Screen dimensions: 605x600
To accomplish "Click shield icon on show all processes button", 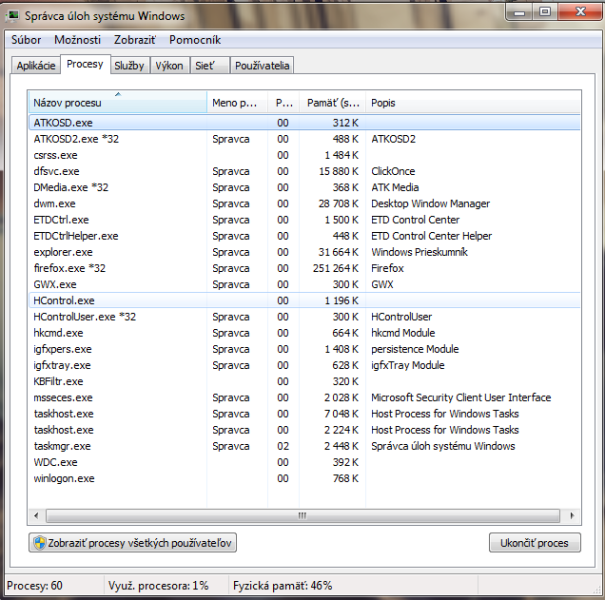I will point(39,543).
